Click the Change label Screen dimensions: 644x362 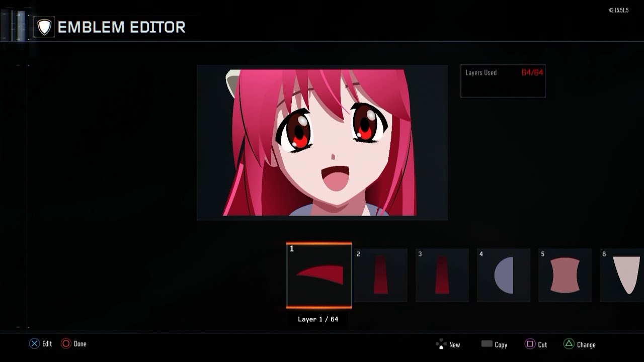pos(586,345)
